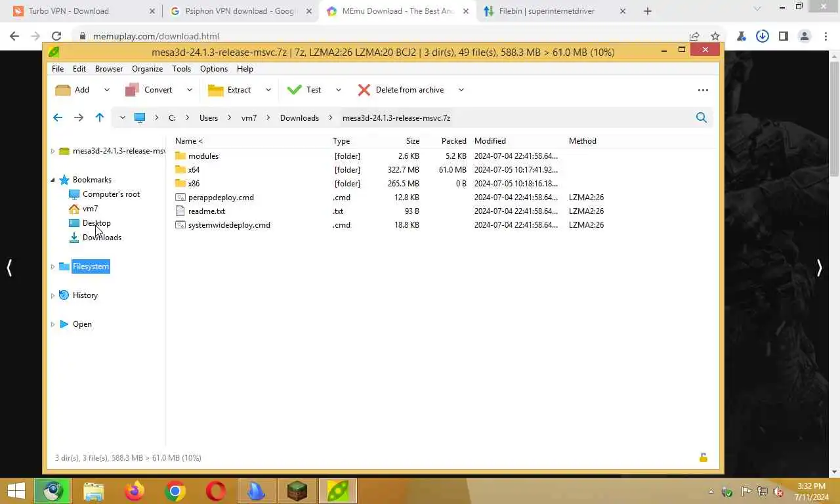The height and width of the screenshot is (504, 840).
Task: Select Computer's root bookmark
Action: click(111, 194)
